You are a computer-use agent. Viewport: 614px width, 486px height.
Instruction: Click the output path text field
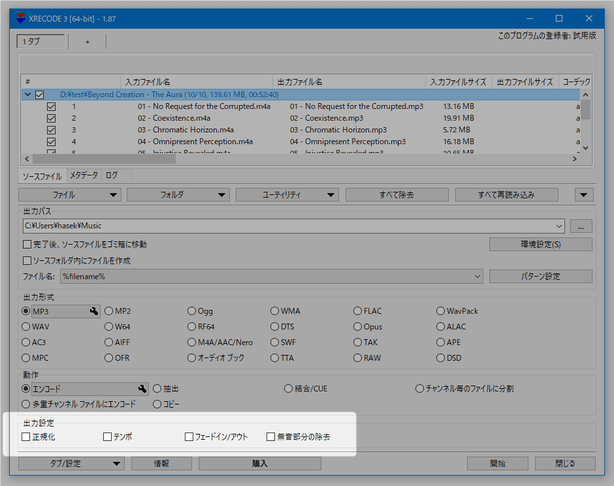288,226
